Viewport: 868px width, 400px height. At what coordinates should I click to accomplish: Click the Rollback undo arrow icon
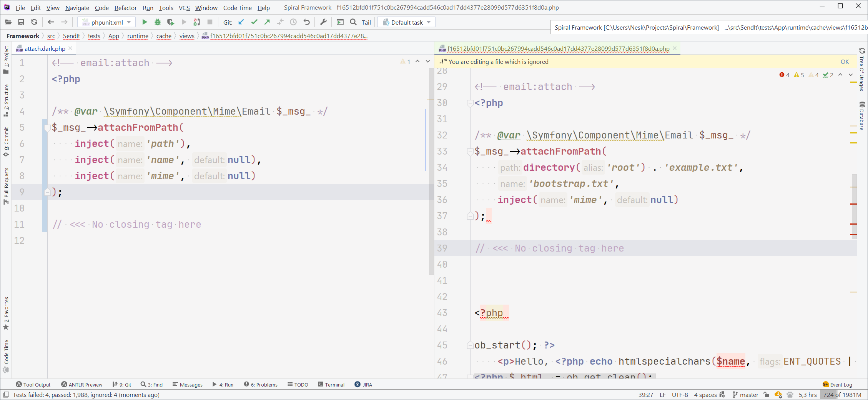click(x=306, y=22)
